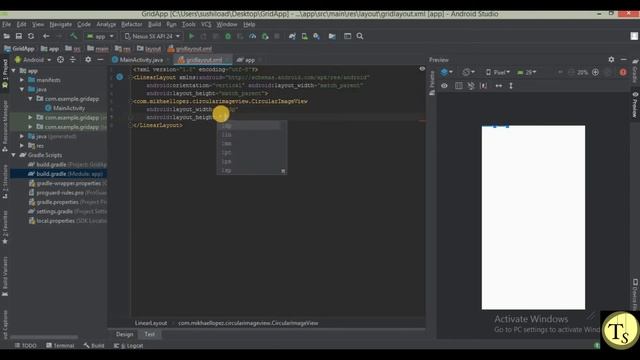640x360 pixels.
Task: Click the Sync Project with Gradle icon
Action: (x=292, y=36)
